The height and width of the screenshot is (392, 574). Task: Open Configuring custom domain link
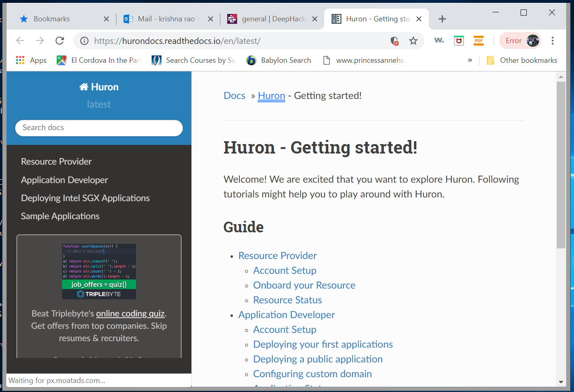pyautogui.click(x=312, y=374)
